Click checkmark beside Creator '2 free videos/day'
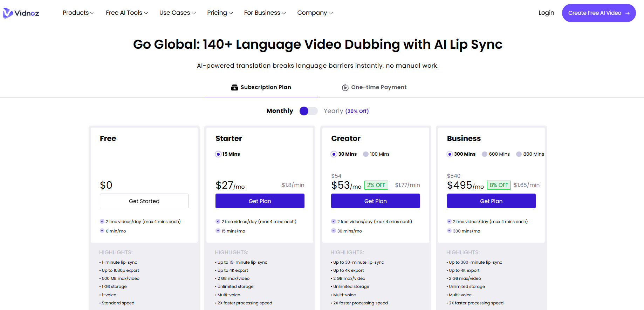The width and height of the screenshot is (644, 310). pos(333,221)
